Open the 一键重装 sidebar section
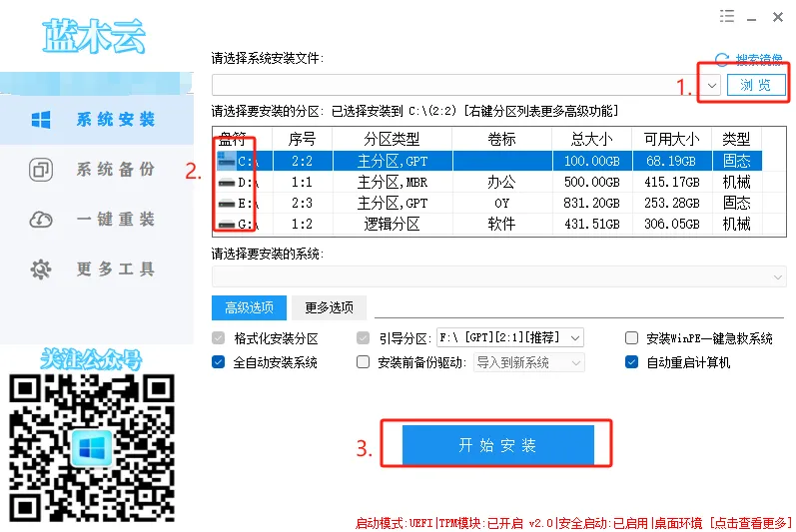Viewport: 796px width, 532px height. click(97, 220)
